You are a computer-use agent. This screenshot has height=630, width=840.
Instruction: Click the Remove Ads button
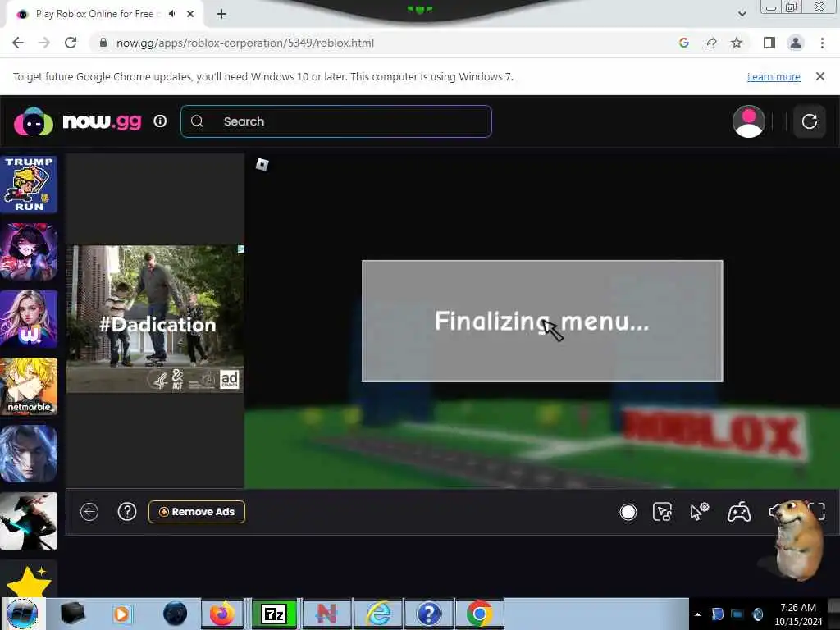pyautogui.click(x=197, y=512)
